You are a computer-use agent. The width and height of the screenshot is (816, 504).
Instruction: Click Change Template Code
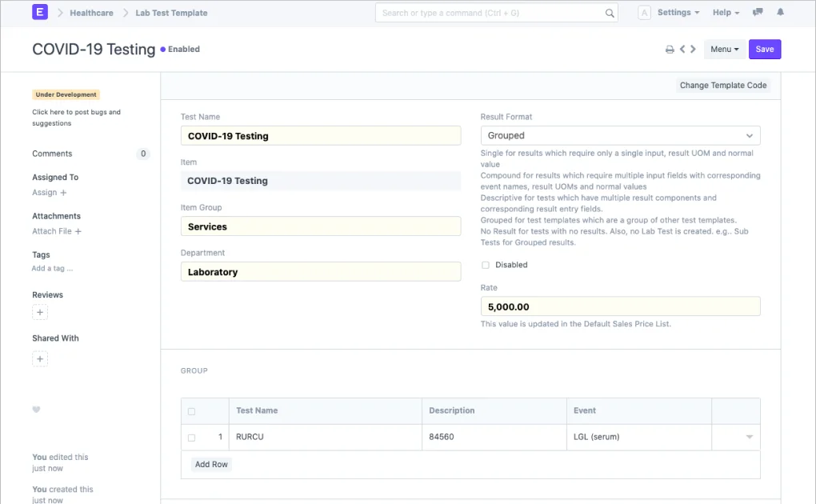pos(723,85)
